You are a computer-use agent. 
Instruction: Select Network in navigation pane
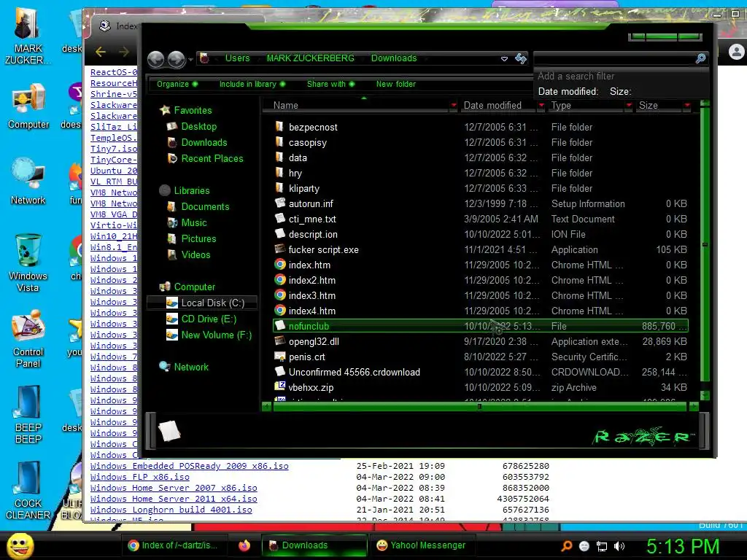[191, 367]
